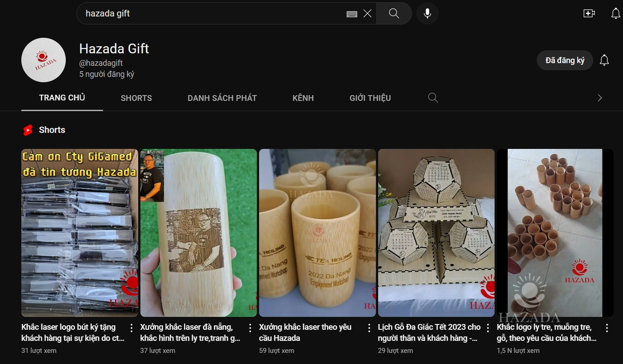The image size is (623, 364).
Task: Open the bamboo cup engraving video thumbnail
Action: point(198,232)
